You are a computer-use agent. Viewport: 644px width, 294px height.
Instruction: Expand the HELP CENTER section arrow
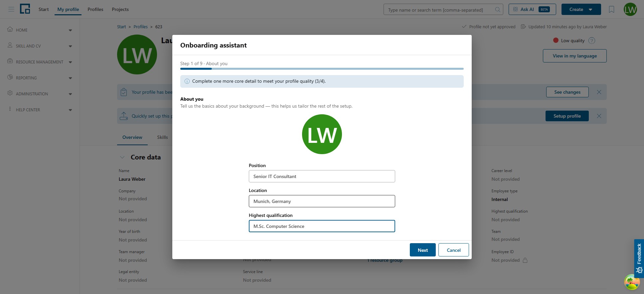70,110
